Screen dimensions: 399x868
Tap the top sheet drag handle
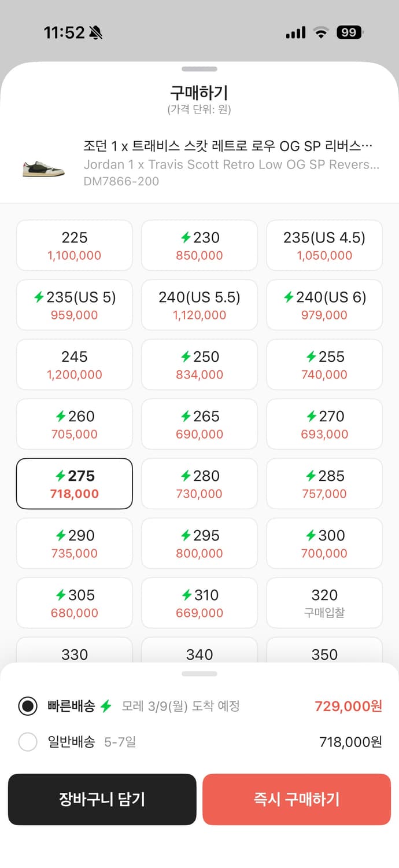click(199, 69)
